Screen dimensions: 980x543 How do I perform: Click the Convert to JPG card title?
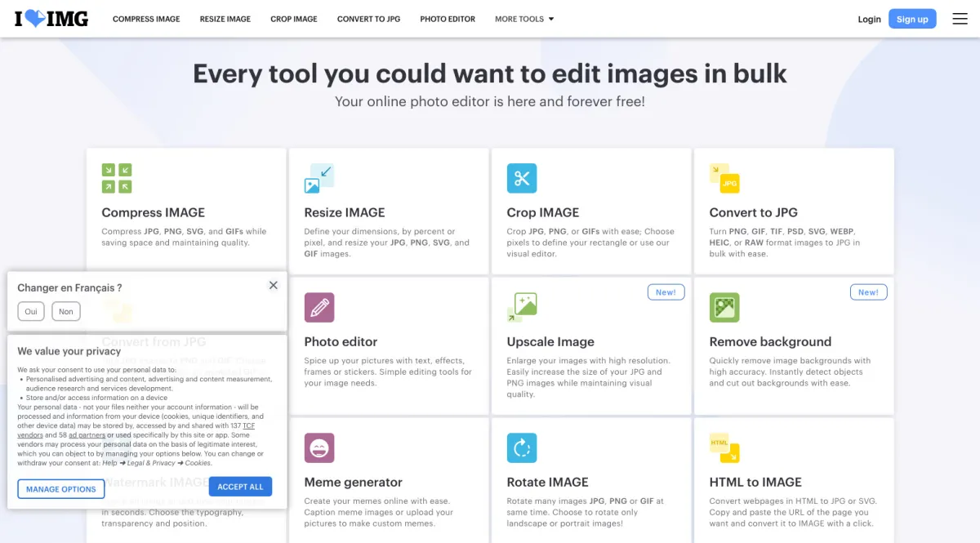(x=754, y=212)
